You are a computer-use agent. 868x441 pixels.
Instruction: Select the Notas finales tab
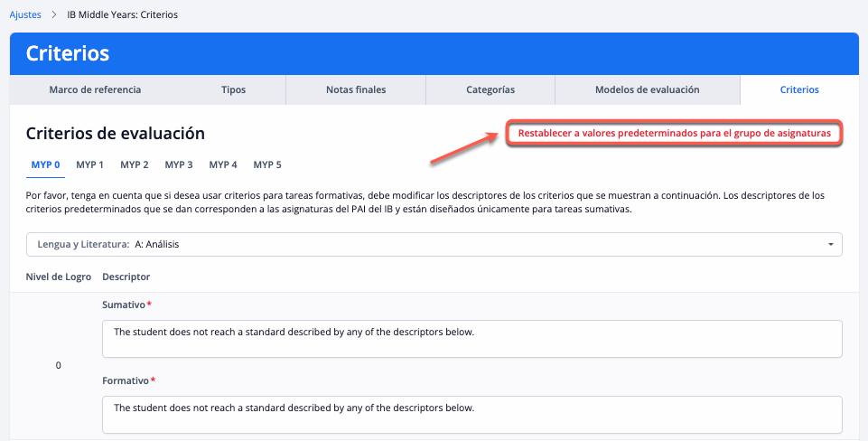pyautogui.click(x=355, y=90)
